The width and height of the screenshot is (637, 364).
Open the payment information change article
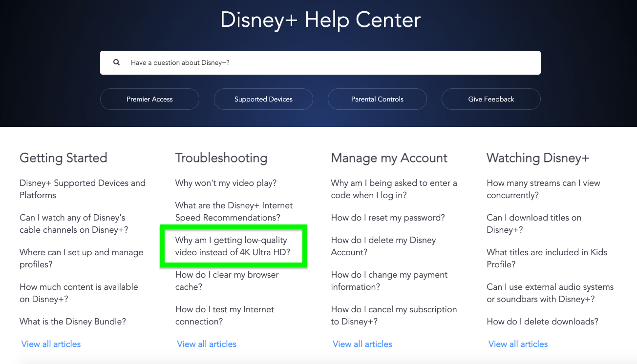(389, 281)
